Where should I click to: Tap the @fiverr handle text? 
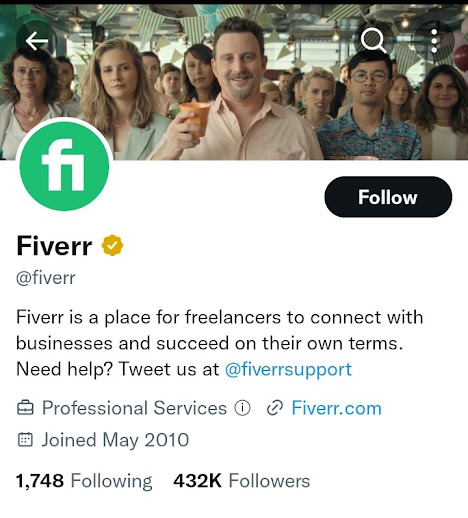(x=46, y=277)
